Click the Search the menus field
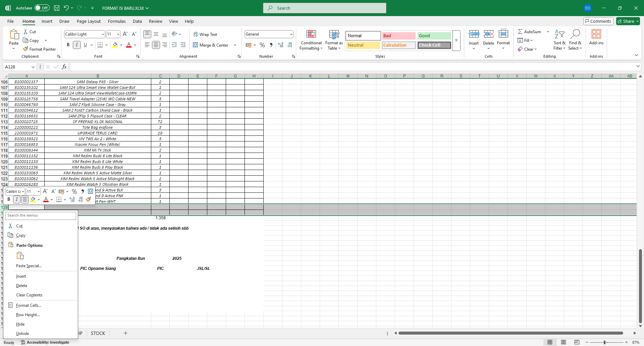This screenshot has width=644, height=346. pos(41,216)
